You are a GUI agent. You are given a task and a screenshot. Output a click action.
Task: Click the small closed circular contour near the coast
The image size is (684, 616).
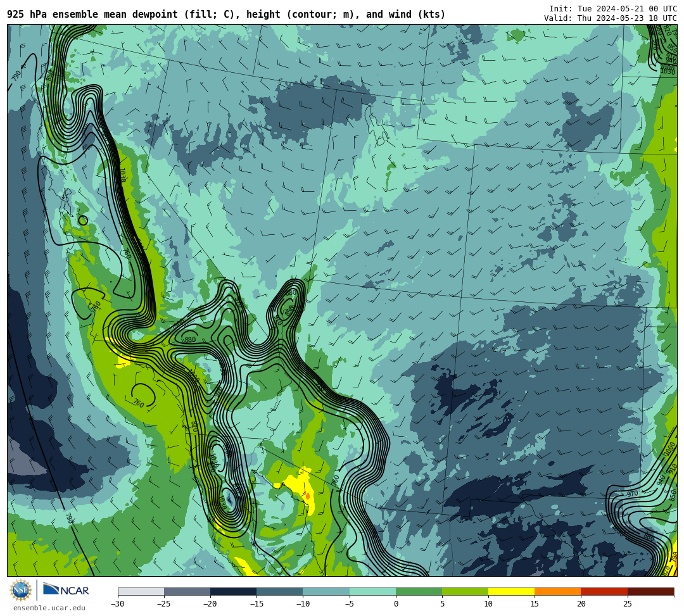click(x=83, y=220)
